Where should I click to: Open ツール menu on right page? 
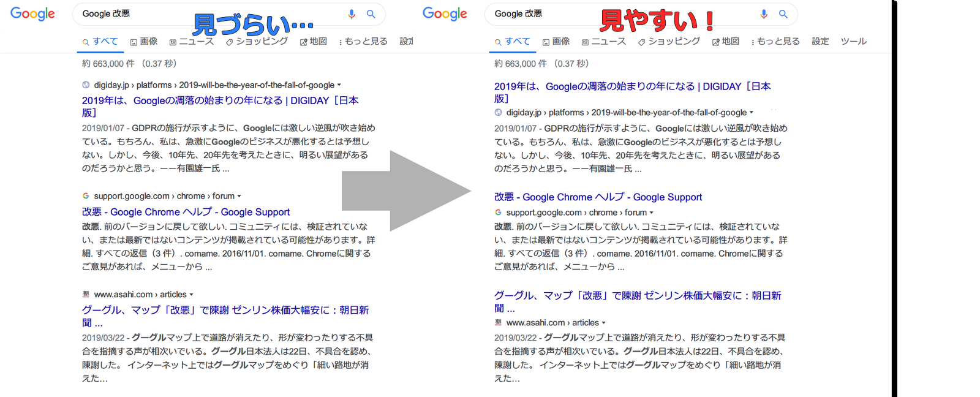coord(853,42)
